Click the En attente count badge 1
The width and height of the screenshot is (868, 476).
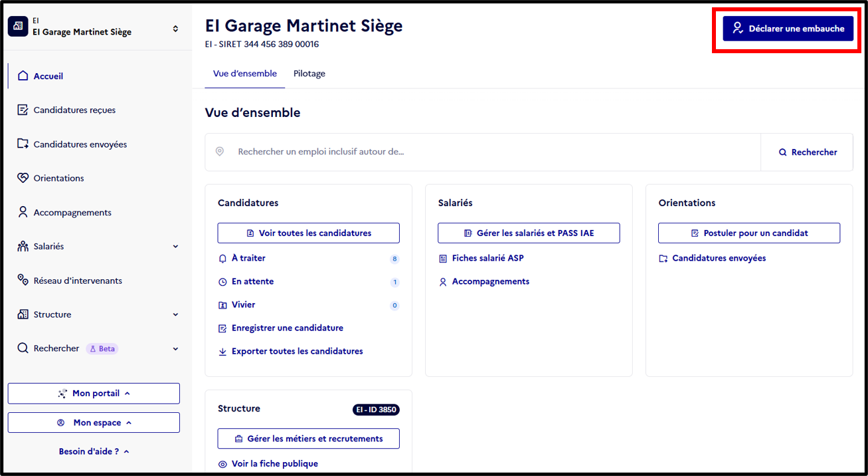(x=394, y=283)
